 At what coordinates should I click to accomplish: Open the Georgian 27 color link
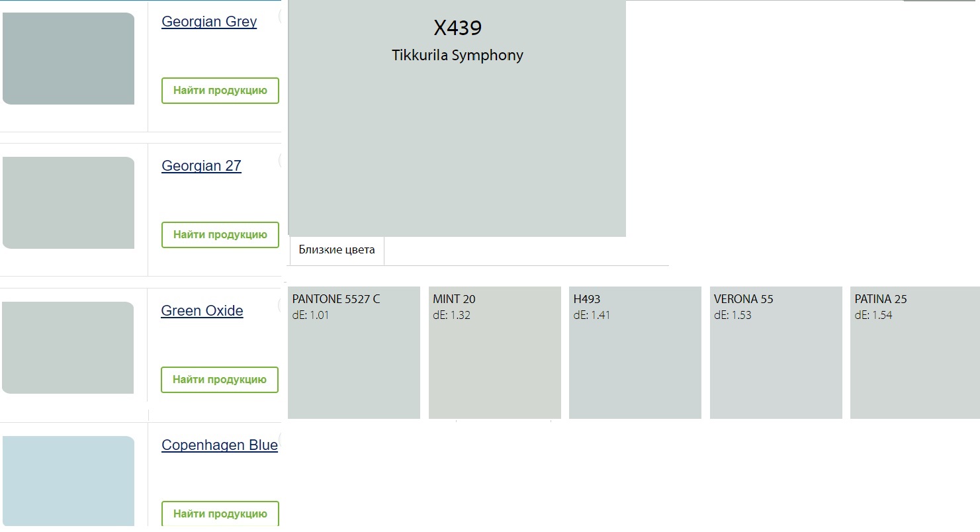201,166
